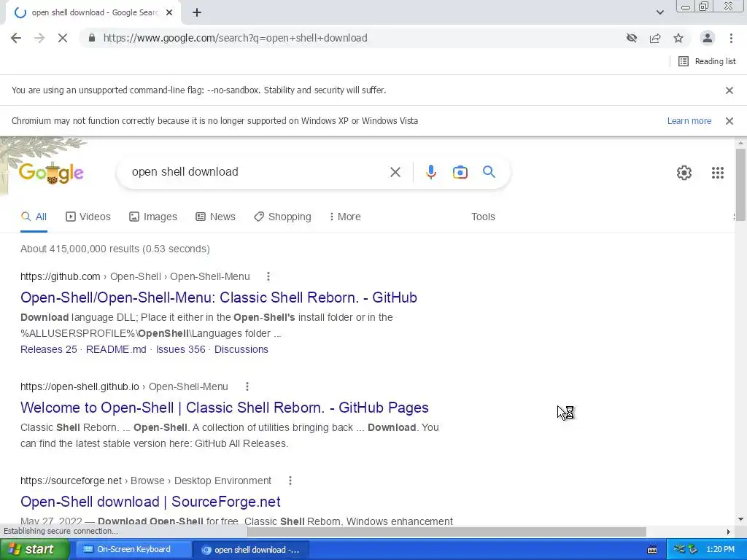This screenshot has width=747, height=560.
Task: Select Chromium taskbar button open shell download
Action: pyautogui.click(x=251, y=550)
